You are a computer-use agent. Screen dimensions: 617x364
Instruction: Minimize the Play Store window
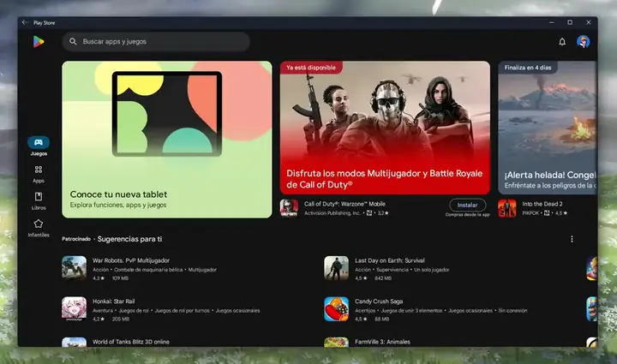(x=551, y=22)
